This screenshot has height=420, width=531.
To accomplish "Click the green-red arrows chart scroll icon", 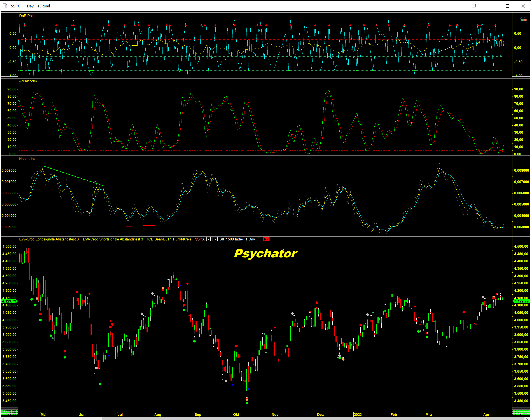I will 523,20.
